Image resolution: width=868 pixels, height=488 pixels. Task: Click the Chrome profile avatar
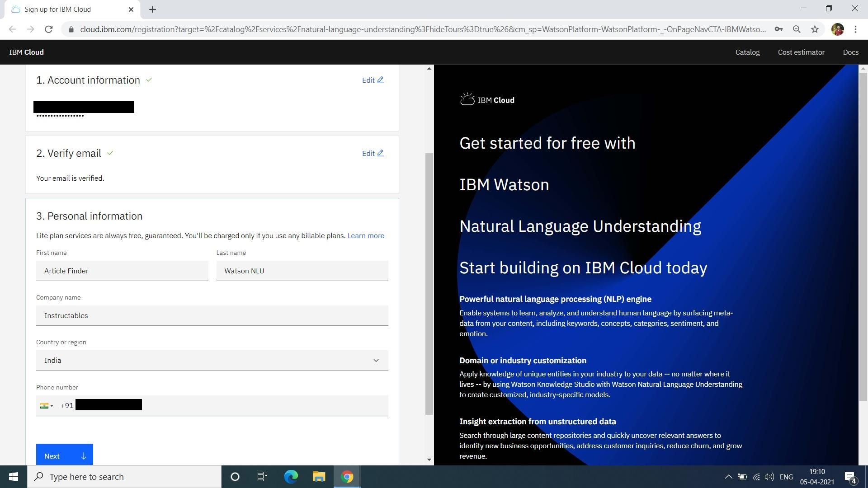click(837, 29)
